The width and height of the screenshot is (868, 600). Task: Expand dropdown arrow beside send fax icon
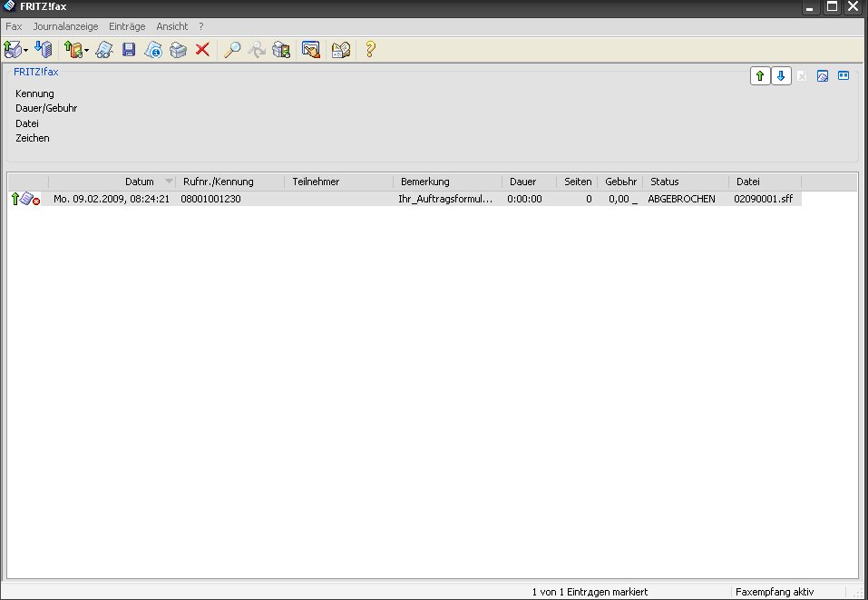(26, 51)
